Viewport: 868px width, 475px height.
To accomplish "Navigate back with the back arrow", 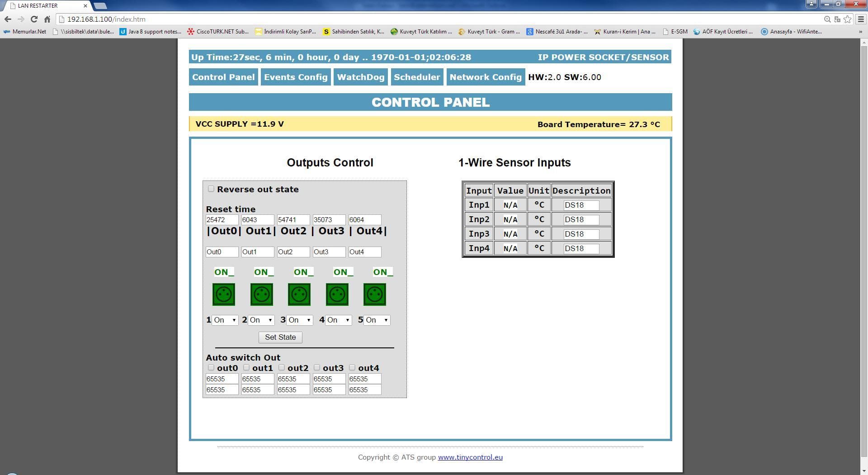I will click(x=8, y=19).
